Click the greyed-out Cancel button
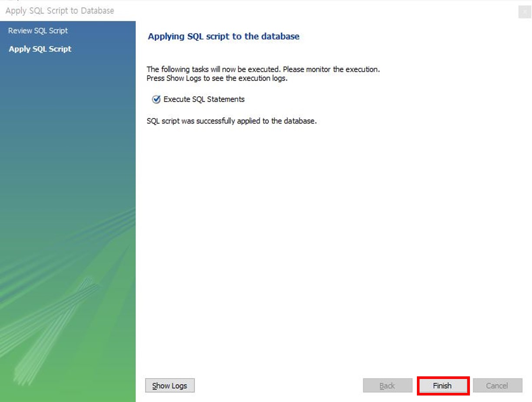The image size is (532, 402). 497,385
